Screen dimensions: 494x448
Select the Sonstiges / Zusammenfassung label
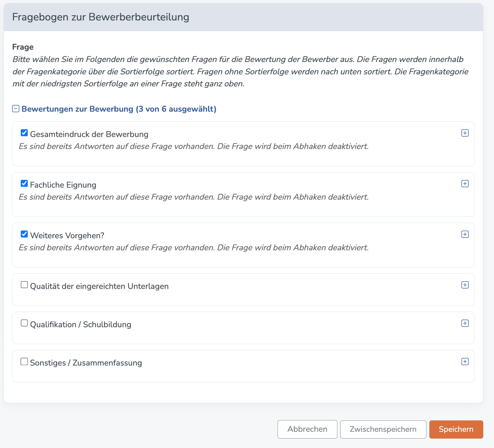tap(86, 363)
